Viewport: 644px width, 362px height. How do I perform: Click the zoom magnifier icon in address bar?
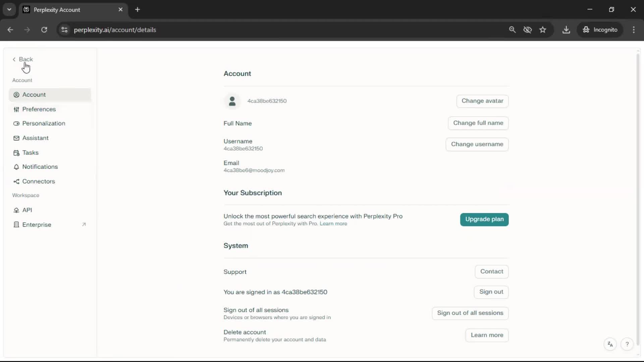point(512,30)
